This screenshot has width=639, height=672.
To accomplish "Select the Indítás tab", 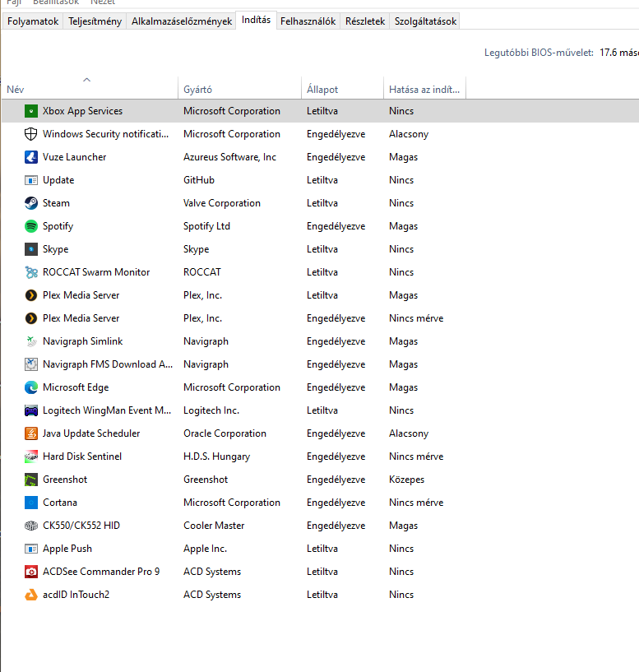I will point(256,20).
